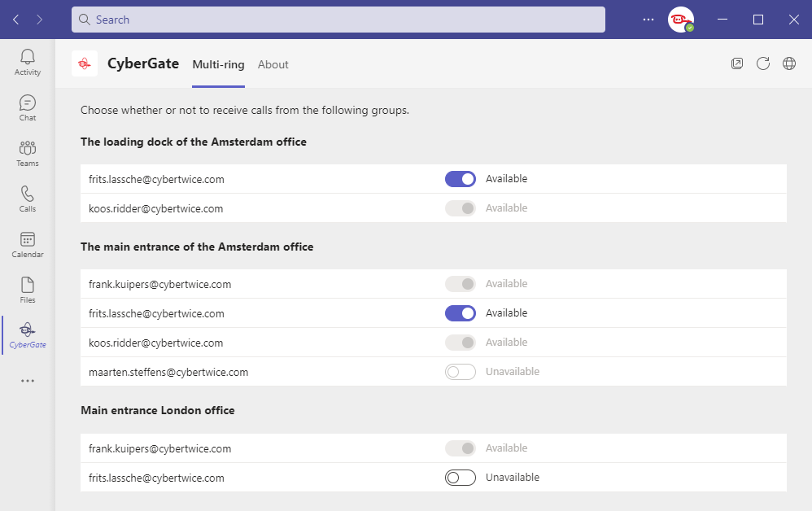Click frits.lassche email in London office group
The width and height of the screenshot is (812, 511).
(156, 478)
